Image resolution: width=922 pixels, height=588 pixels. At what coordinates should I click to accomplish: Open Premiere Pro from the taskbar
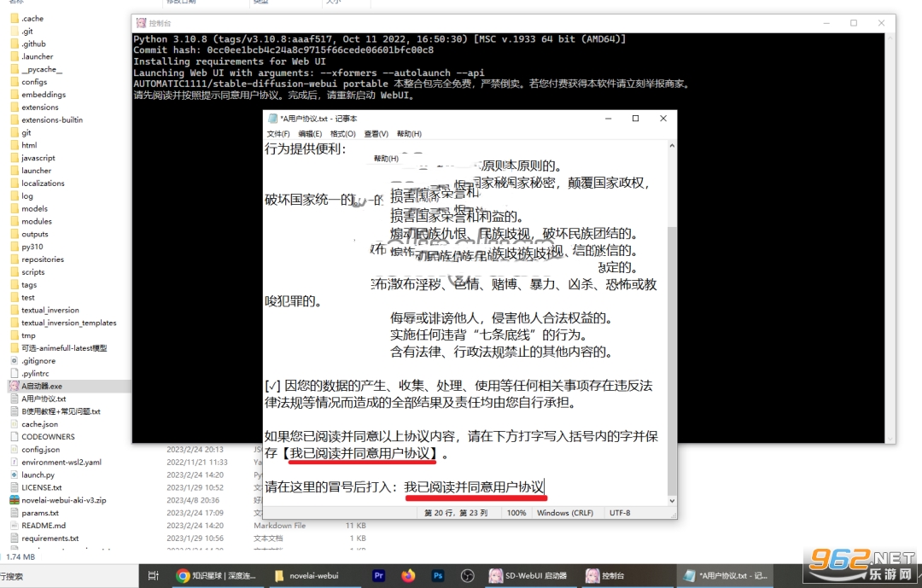379,576
